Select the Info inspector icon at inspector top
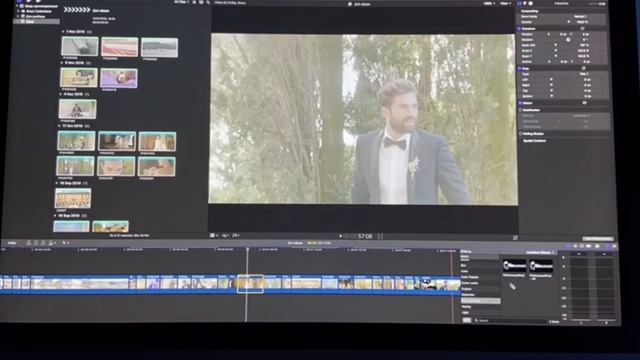The width and height of the screenshot is (640, 360). [x=531, y=3]
